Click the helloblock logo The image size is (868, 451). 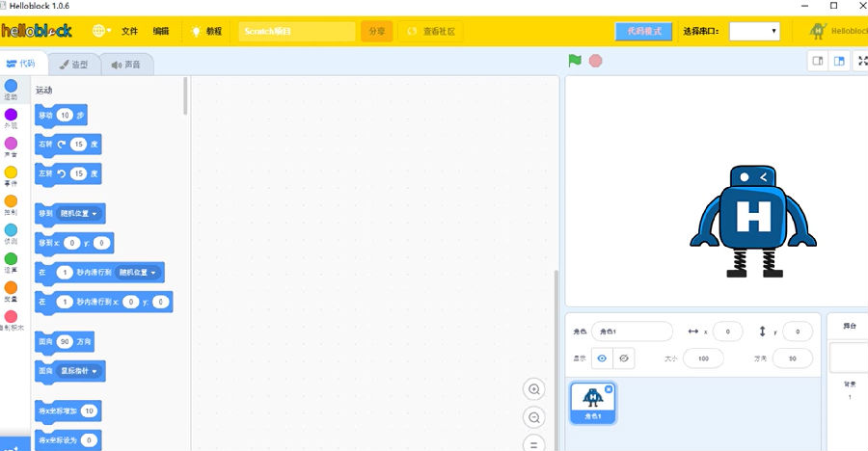tap(37, 31)
